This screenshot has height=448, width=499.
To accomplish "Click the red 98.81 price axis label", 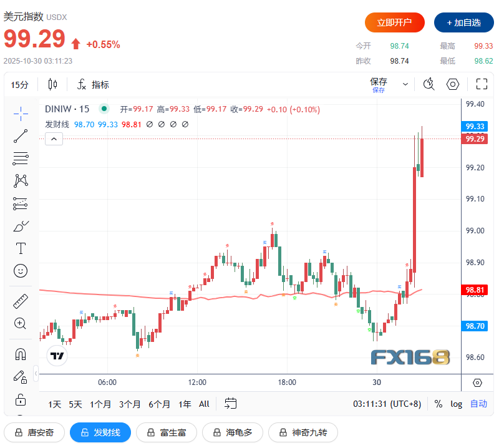I will click(x=475, y=290).
